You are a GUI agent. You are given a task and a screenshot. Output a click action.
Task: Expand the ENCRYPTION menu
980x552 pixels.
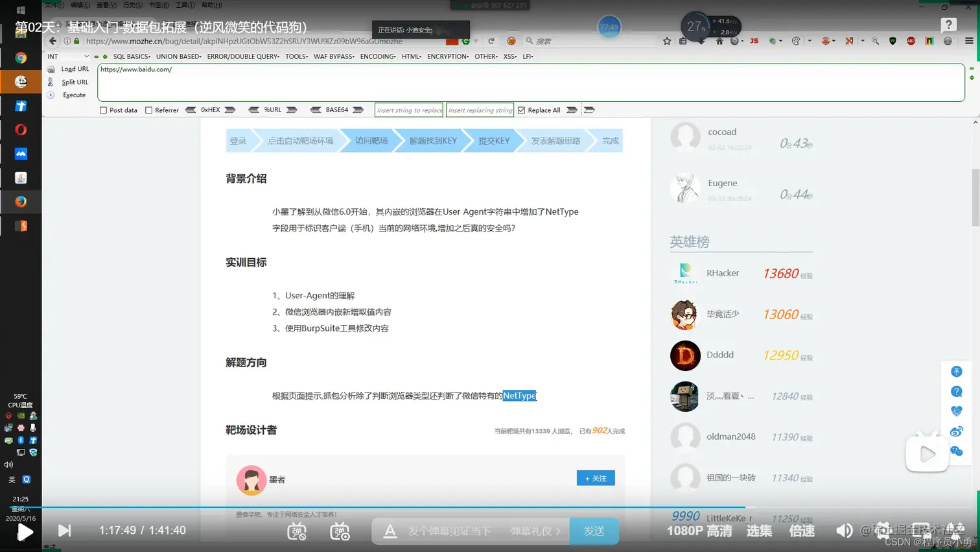coord(448,56)
